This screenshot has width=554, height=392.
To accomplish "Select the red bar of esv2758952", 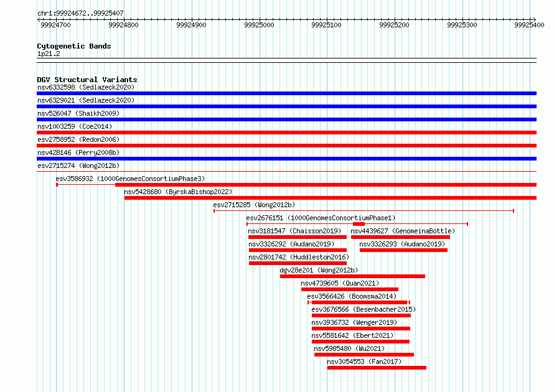I will [286, 146].
